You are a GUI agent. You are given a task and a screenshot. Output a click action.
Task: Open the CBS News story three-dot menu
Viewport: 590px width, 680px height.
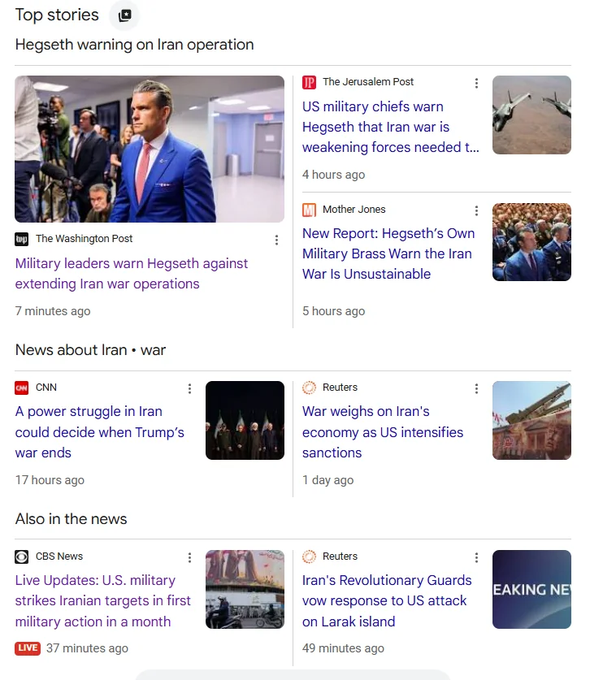coord(190,557)
